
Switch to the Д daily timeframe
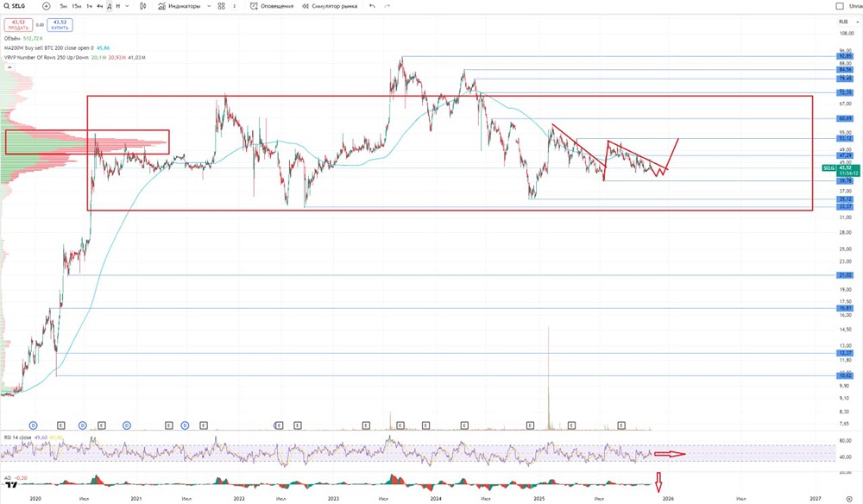(x=109, y=6)
